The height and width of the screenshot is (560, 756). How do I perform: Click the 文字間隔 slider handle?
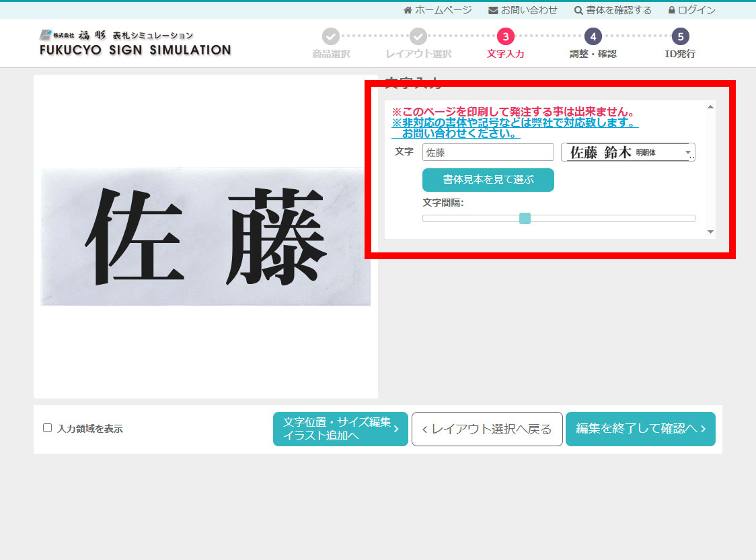[525, 219]
